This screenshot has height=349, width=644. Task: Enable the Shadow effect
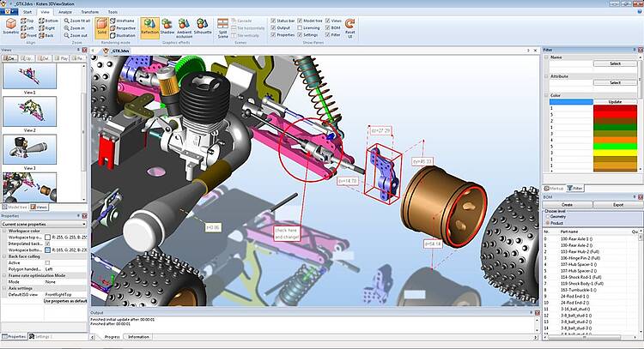point(167,27)
